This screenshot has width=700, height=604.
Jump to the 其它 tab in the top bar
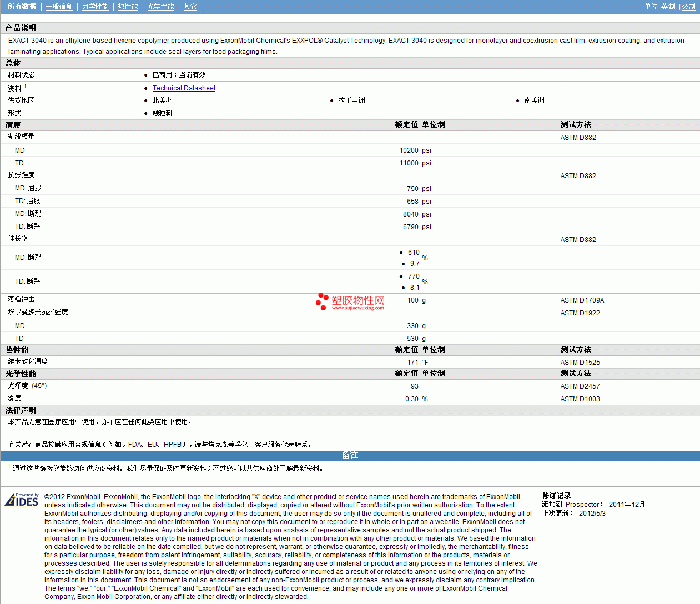tap(190, 7)
